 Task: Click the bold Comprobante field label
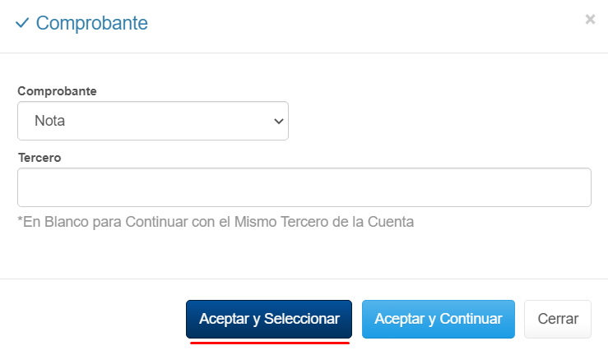click(x=57, y=90)
